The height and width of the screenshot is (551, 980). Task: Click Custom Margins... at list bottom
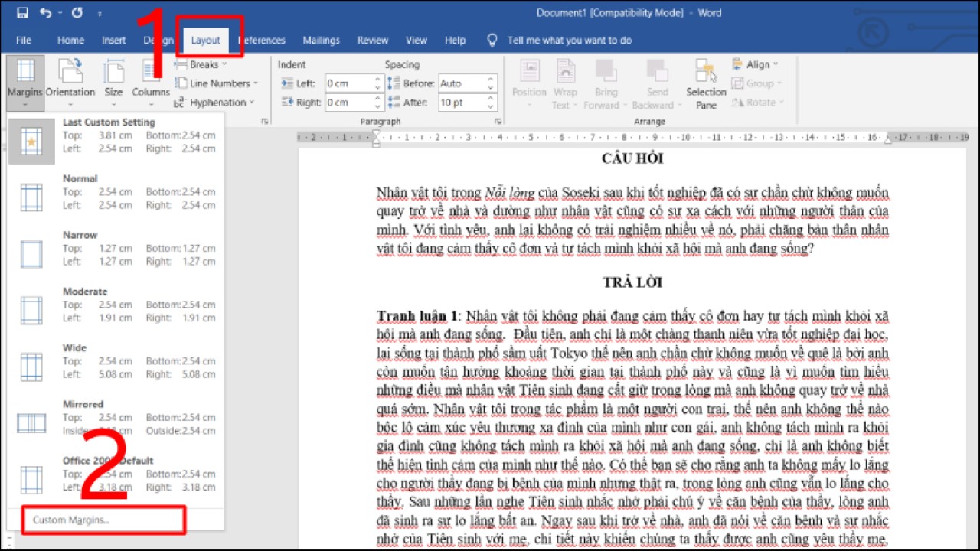(71, 520)
